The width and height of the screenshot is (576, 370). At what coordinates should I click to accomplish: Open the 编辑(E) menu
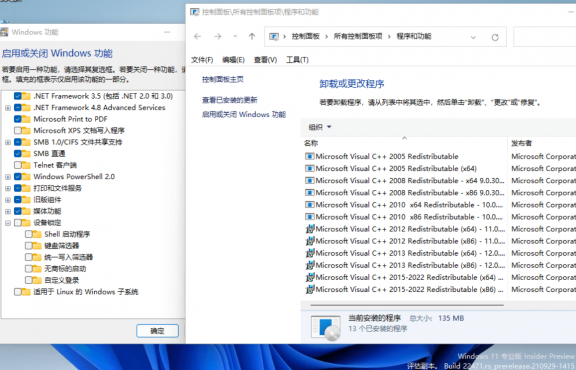click(x=233, y=60)
